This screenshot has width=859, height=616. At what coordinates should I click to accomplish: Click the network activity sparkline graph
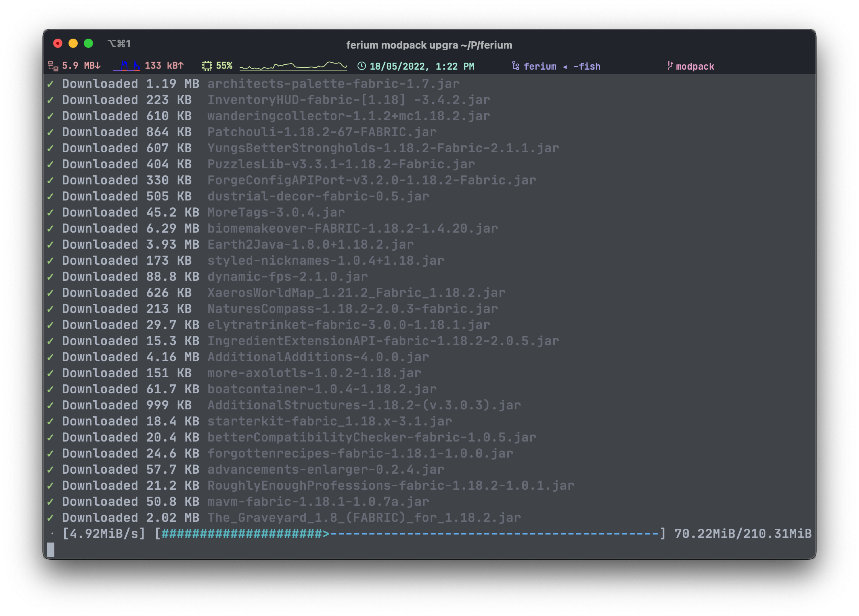[127, 66]
